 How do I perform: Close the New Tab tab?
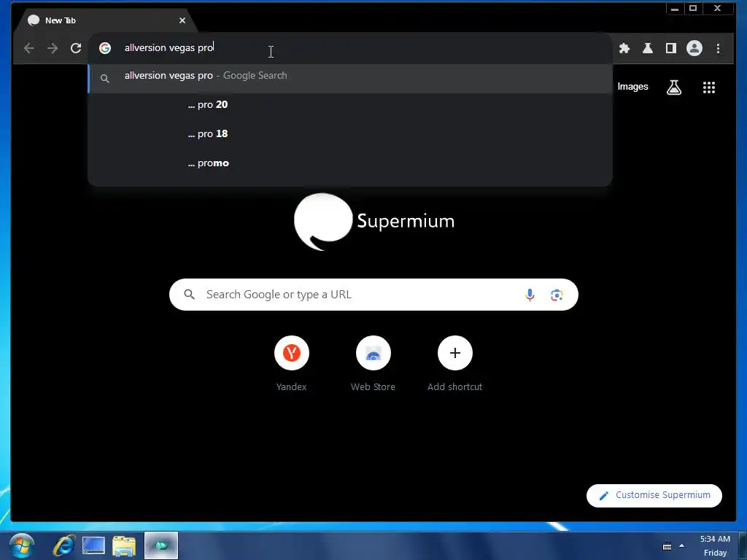click(x=182, y=20)
